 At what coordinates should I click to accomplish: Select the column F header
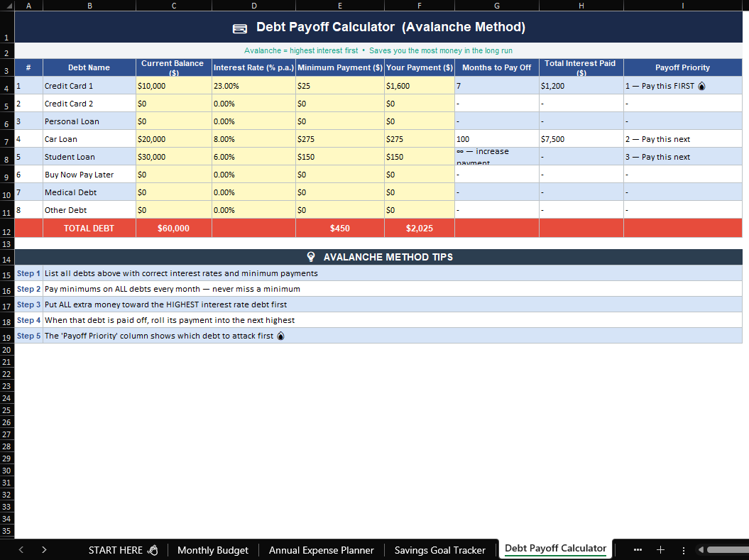420,6
